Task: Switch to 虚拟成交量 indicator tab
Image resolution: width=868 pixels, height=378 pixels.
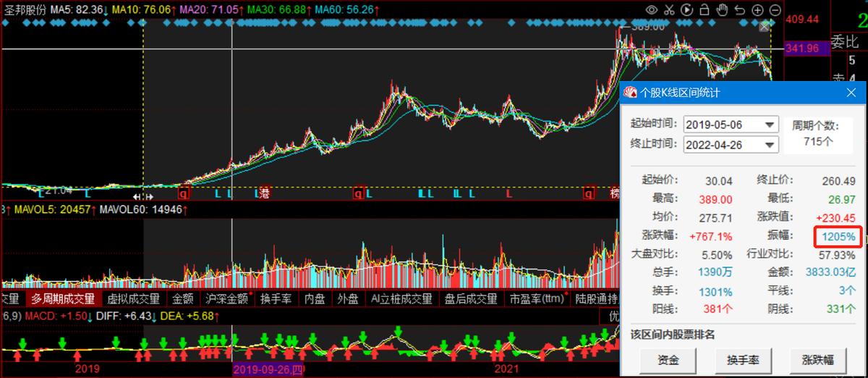Action: click(134, 298)
